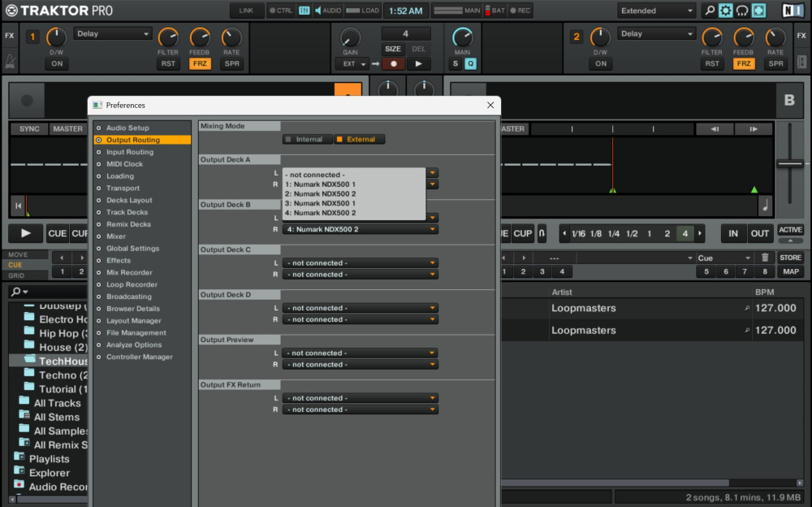Click the AUDIO speaker indicator
The width and height of the screenshot is (812, 507).
coord(328,11)
